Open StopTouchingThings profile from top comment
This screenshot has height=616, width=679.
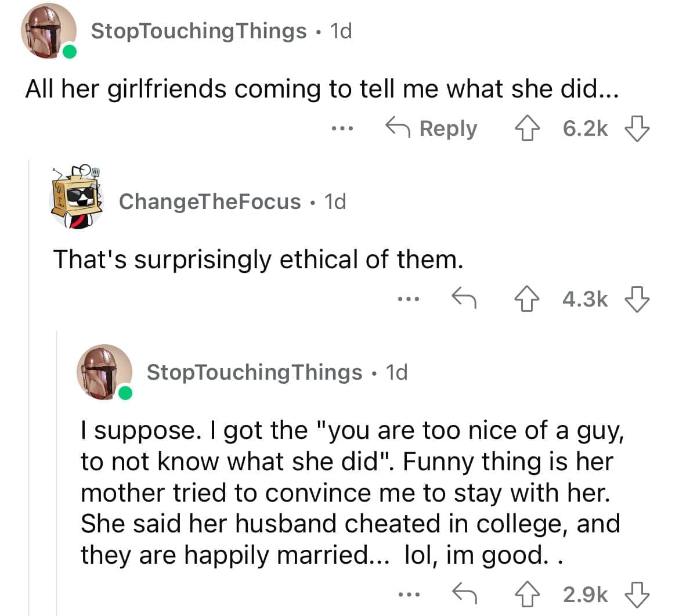click(x=198, y=31)
